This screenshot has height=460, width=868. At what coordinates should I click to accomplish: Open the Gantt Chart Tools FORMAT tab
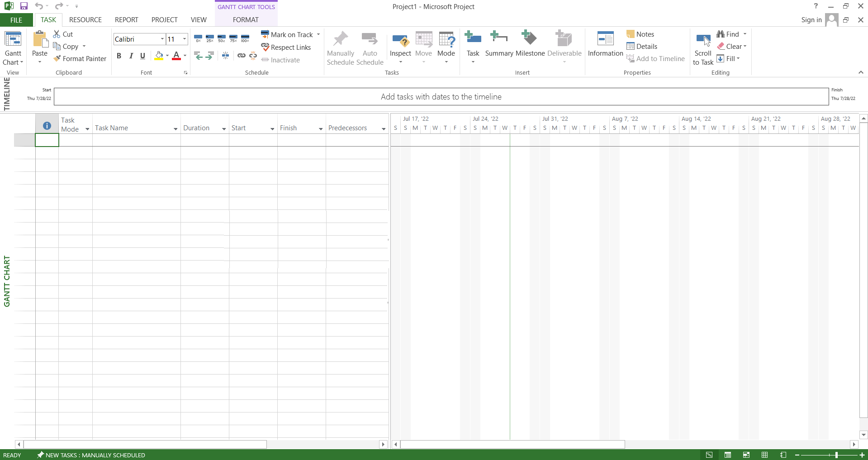click(246, 20)
